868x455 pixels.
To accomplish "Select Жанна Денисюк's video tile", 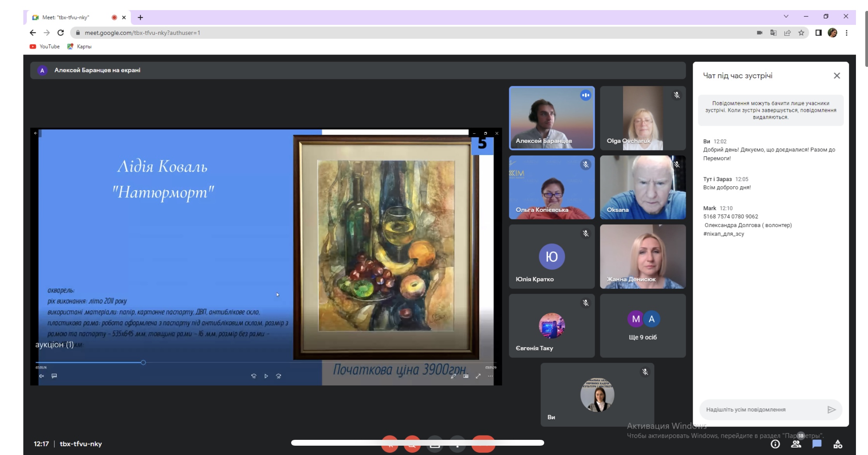I will pyautogui.click(x=643, y=257).
